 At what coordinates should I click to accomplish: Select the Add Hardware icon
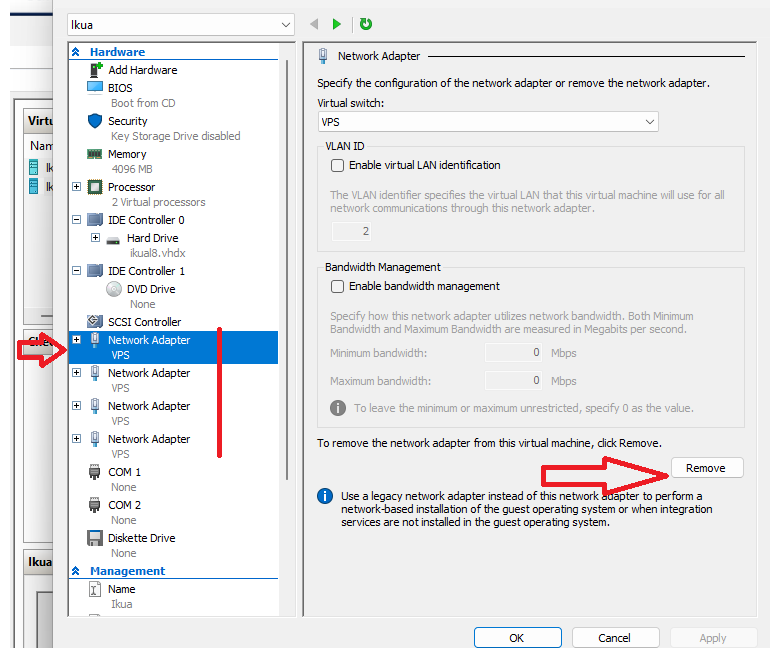pyautogui.click(x=95, y=70)
